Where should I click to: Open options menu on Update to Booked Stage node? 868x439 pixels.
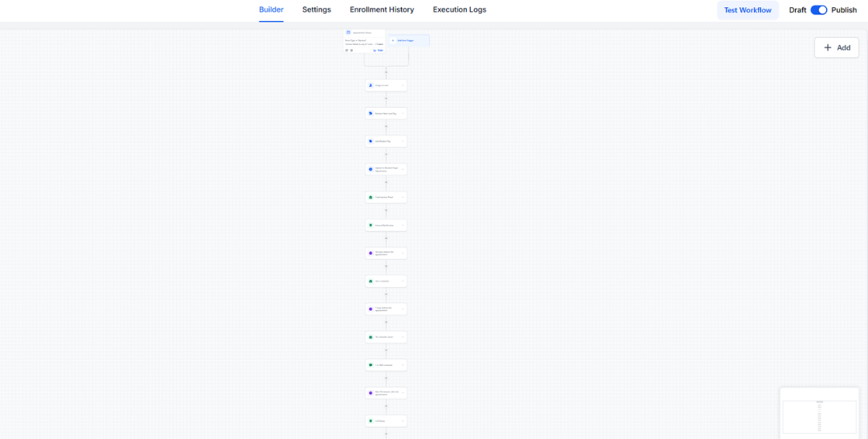point(403,169)
